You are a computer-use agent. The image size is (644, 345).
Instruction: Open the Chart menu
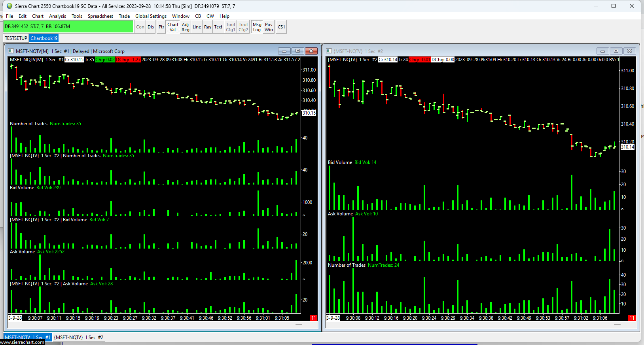pyautogui.click(x=38, y=16)
